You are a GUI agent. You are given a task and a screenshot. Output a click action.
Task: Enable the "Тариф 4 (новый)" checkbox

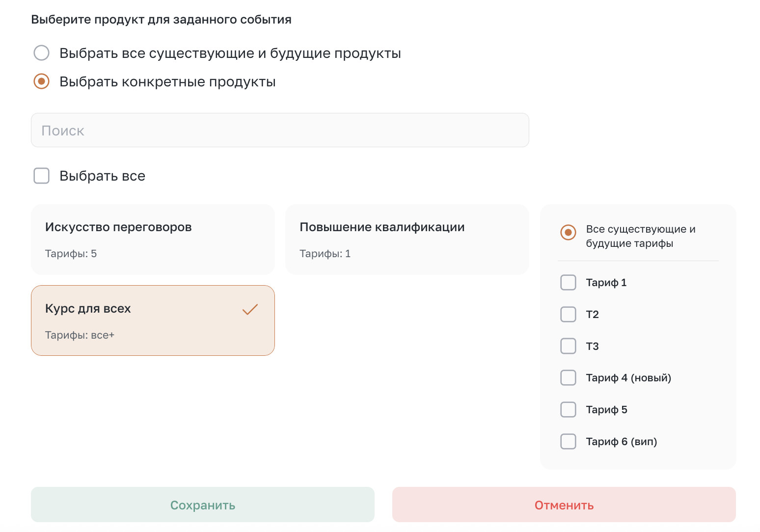pyautogui.click(x=569, y=378)
